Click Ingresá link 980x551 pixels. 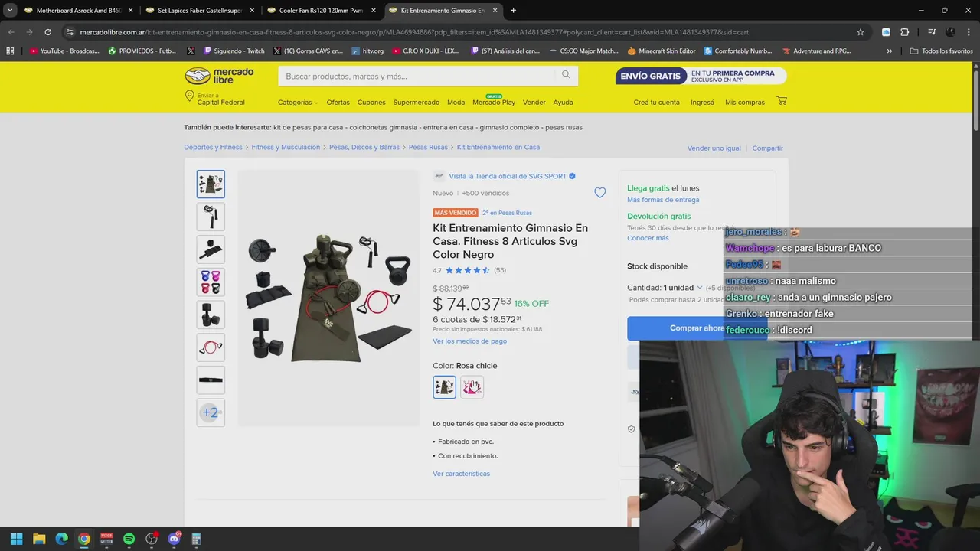(x=702, y=103)
